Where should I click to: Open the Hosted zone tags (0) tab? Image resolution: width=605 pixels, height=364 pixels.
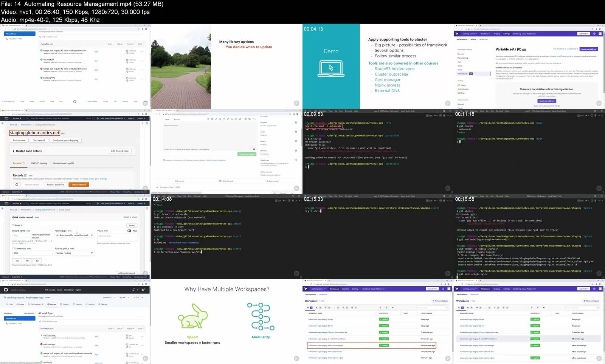click(x=64, y=163)
